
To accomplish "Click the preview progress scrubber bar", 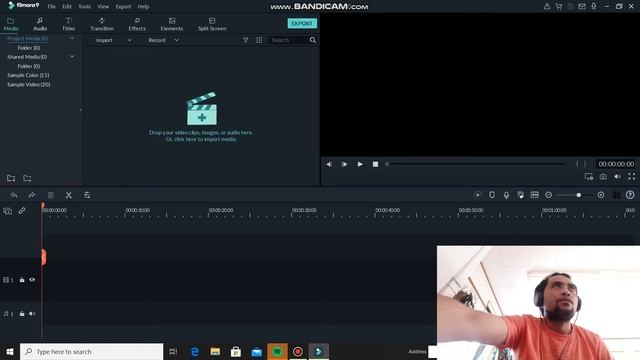I will 476,164.
